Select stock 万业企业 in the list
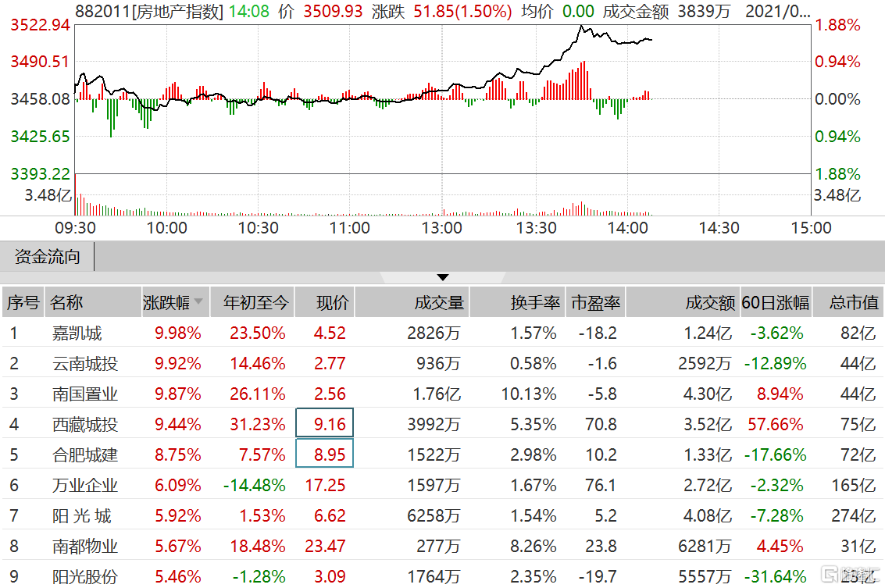 click(x=85, y=485)
